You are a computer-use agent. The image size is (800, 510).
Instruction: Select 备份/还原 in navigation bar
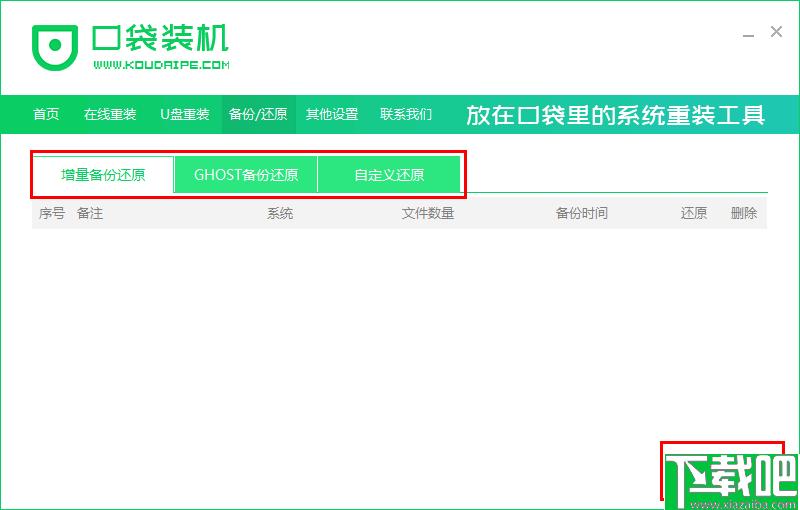point(258,114)
